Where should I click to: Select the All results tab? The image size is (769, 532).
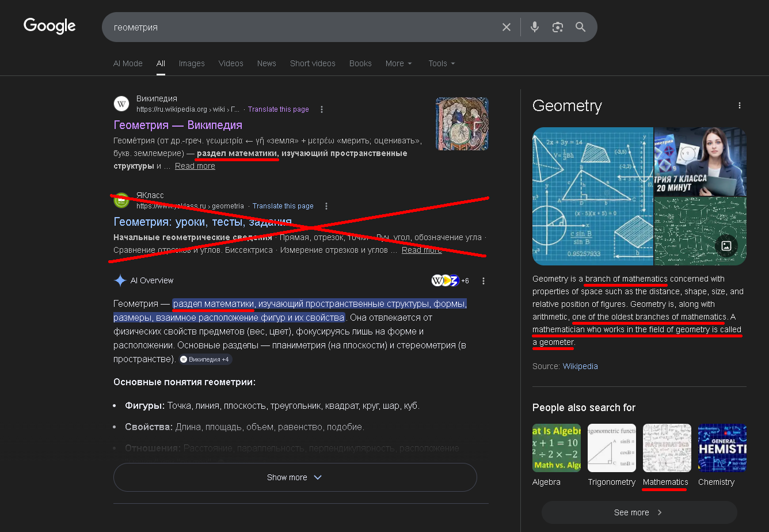tap(161, 63)
